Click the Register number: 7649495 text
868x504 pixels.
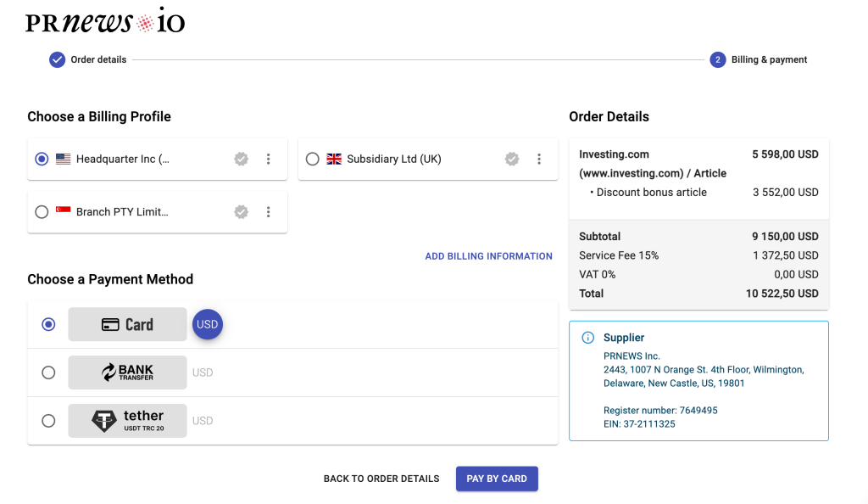[x=660, y=411]
